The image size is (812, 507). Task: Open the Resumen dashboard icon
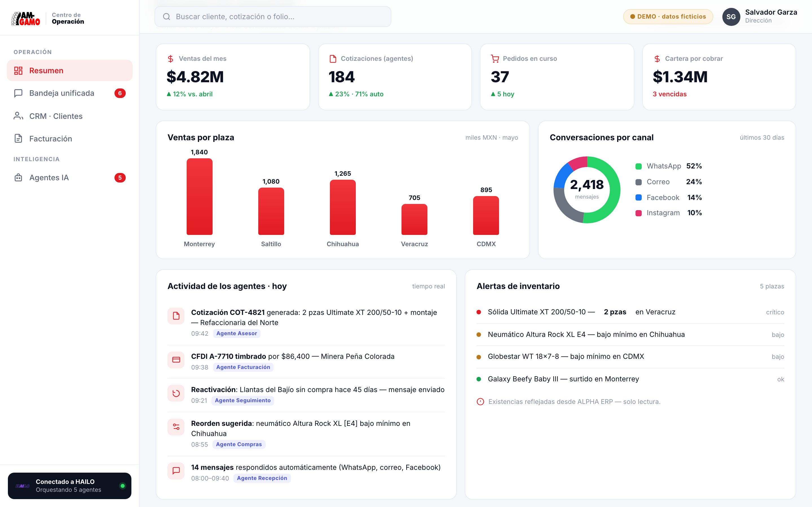click(18, 70)
